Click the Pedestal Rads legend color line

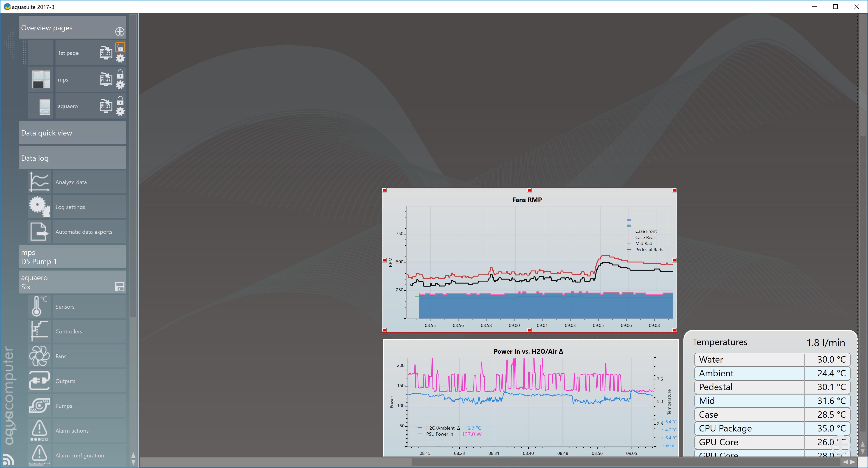629,250
